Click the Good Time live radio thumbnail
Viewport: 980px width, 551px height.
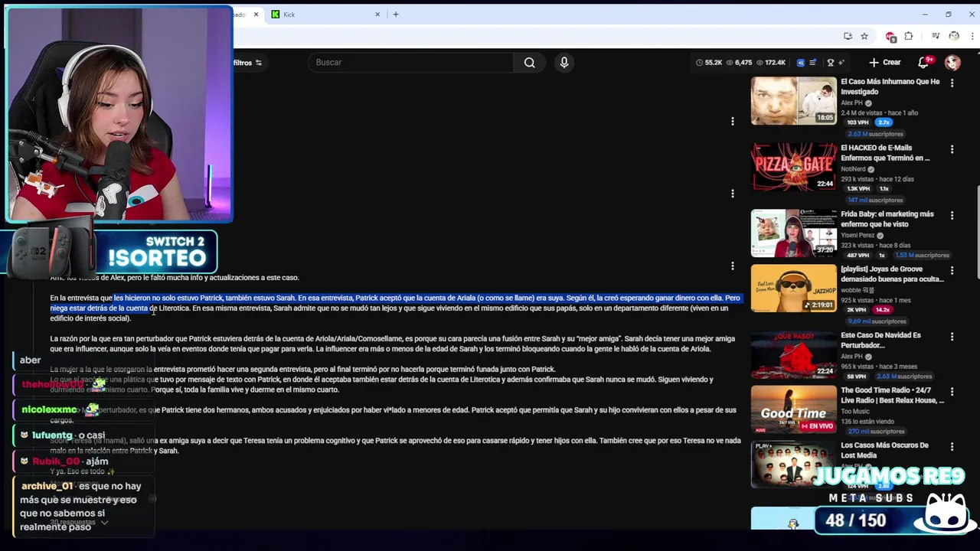click(x=793, y=409)
